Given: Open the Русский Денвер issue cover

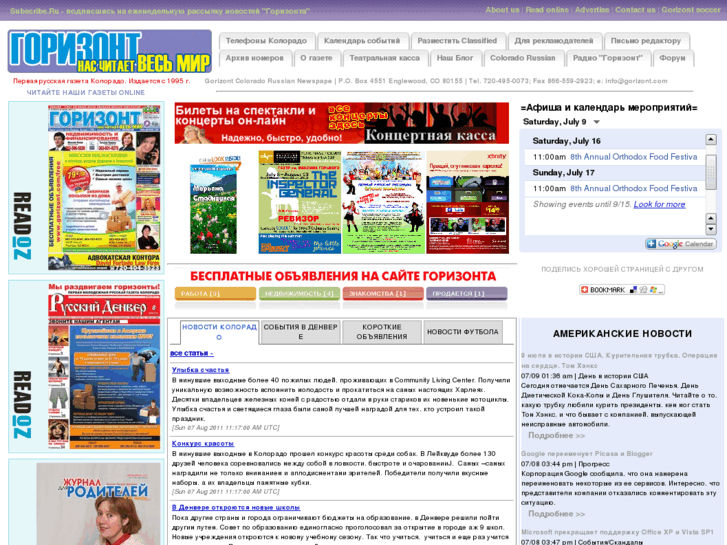Looking at the screenshot, I should [104, 366].
